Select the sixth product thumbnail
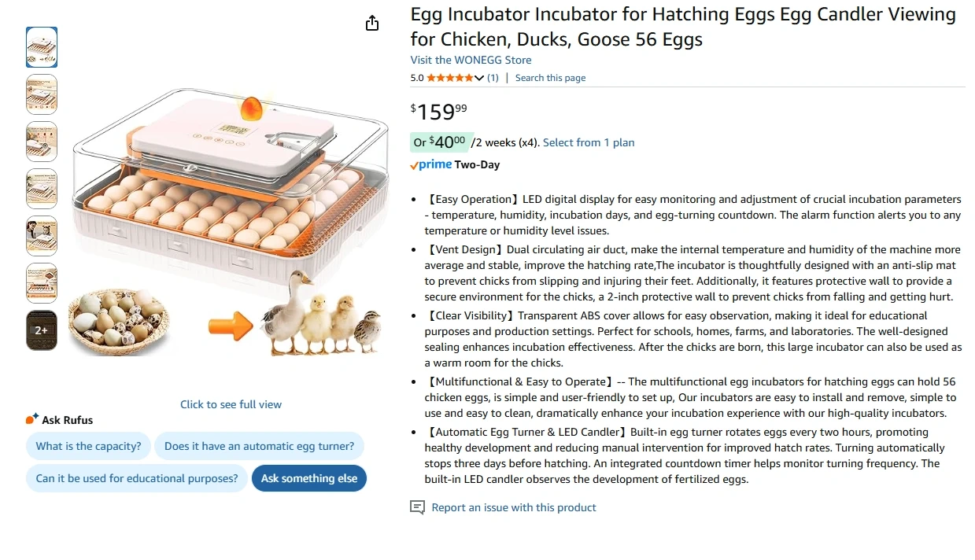 (42, 283)
